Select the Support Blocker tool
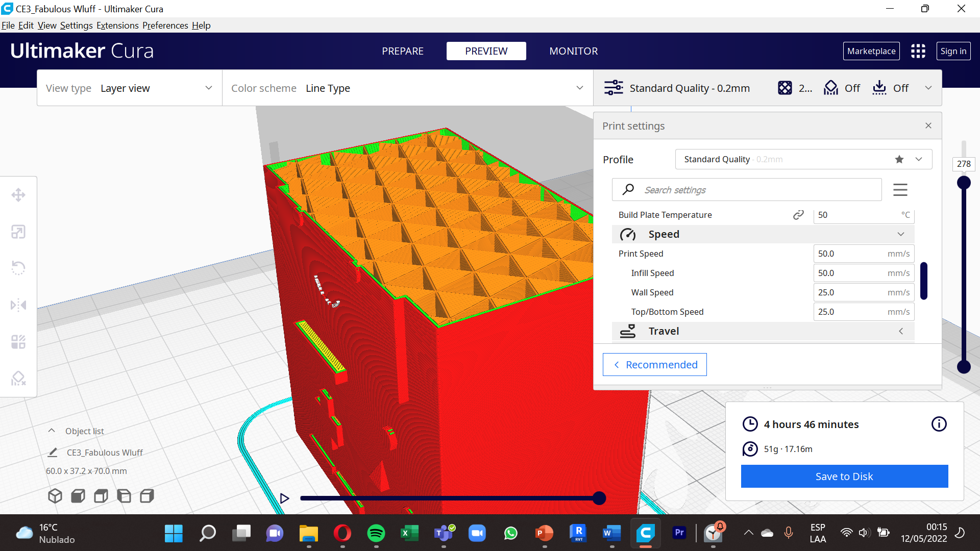 point(18,378)
